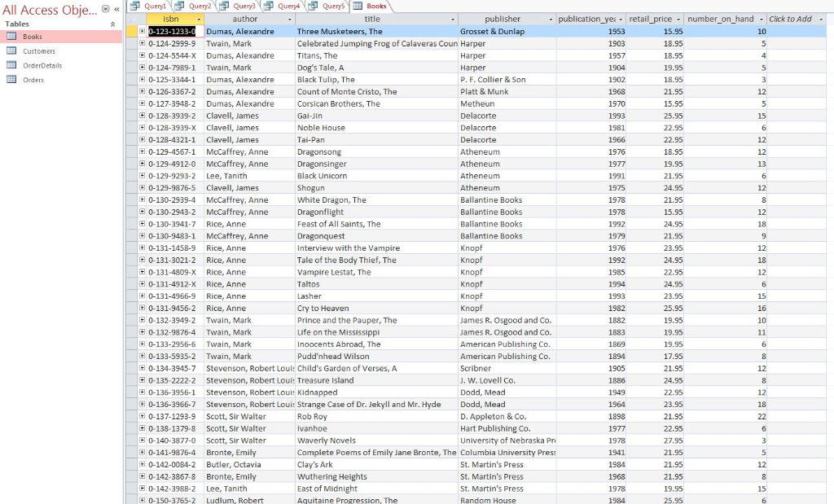Open the publication_year column filter dropdown
The height and width of the screenshot is (504, 834).
pos(620,20)
